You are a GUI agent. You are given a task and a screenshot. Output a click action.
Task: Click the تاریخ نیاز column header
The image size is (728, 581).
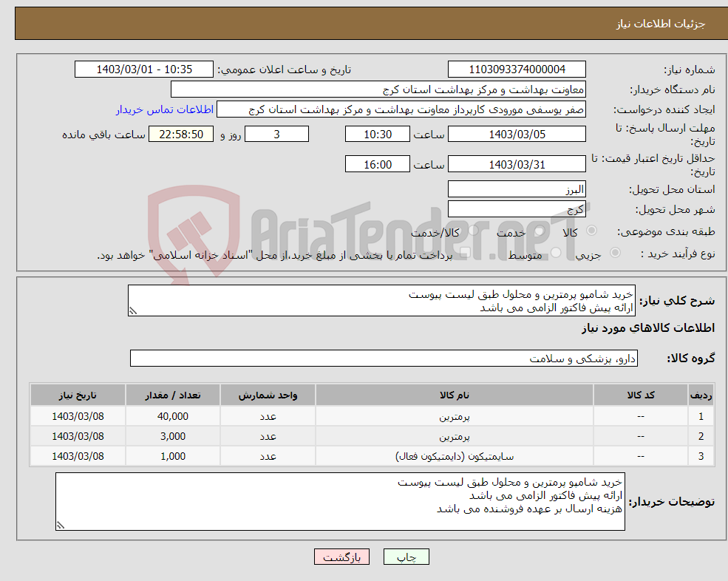click(78, 395)
